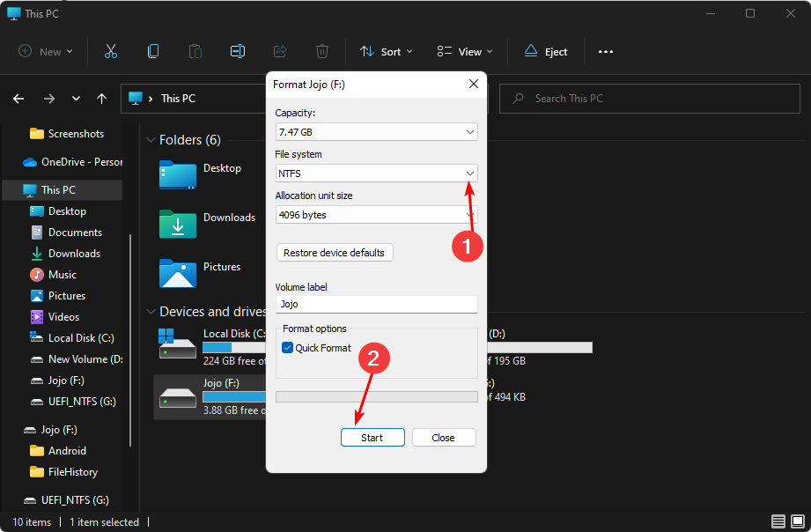Open the View menu dropdown
The image size is (811, 532).
[465, 51]
